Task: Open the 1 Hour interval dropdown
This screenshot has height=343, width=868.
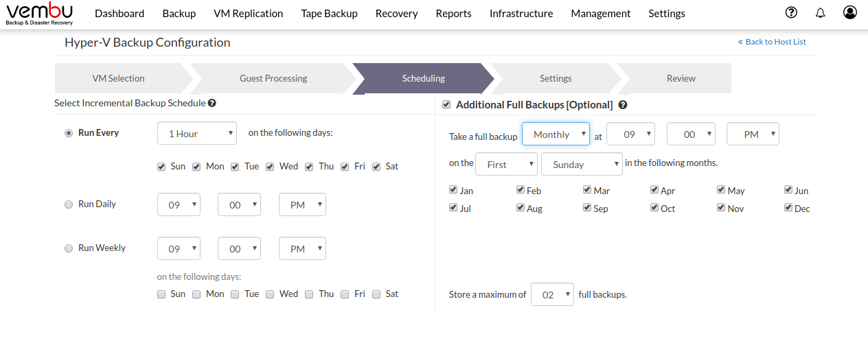Action: (197, 134)
